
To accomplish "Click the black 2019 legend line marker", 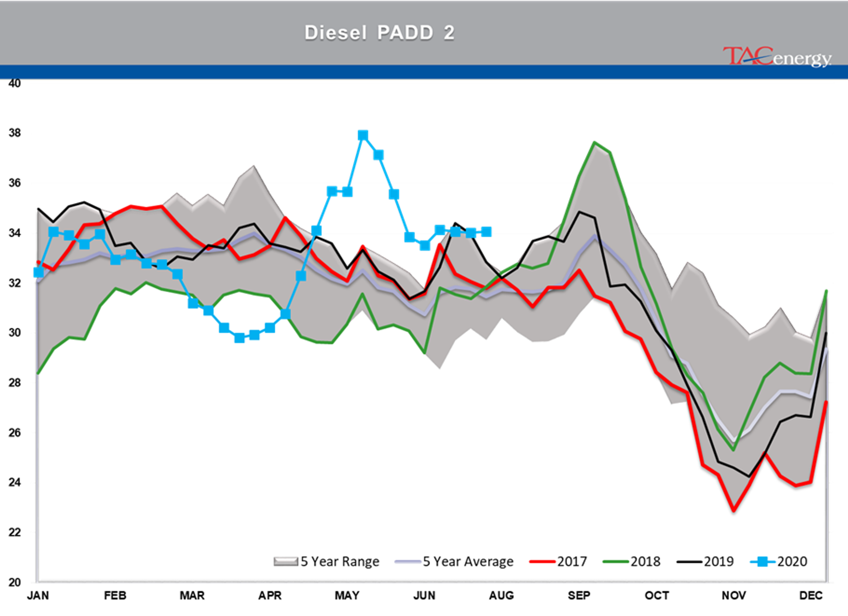I will pos(689,562).
